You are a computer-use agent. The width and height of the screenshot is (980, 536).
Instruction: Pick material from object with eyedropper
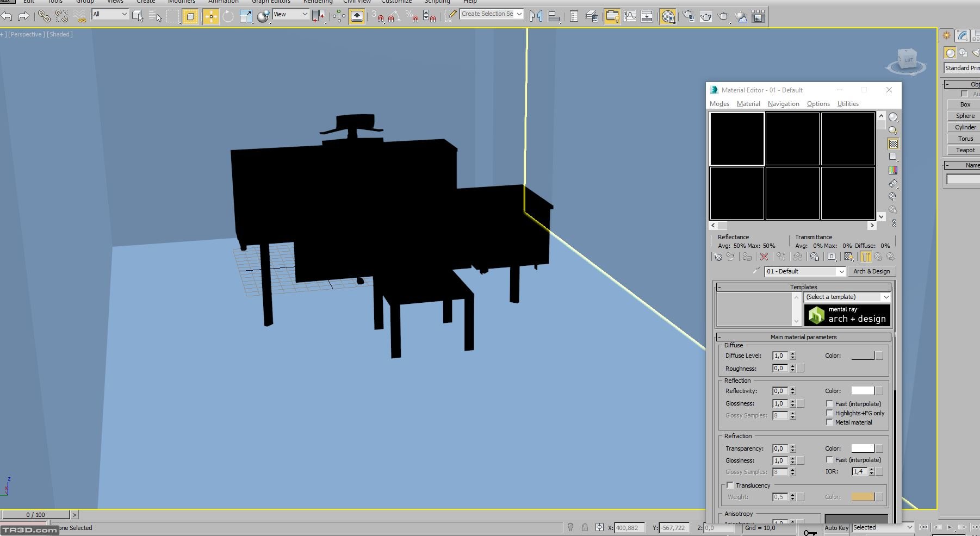point(756,271)
